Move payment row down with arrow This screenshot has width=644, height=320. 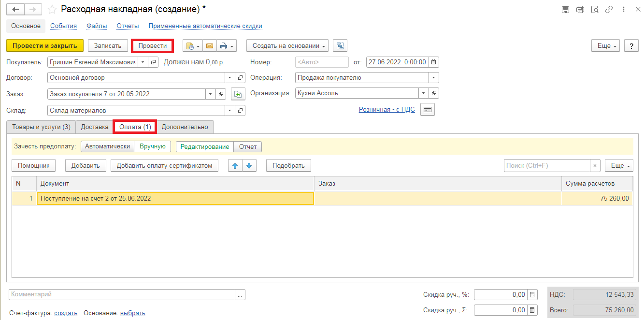pos(249,165)
